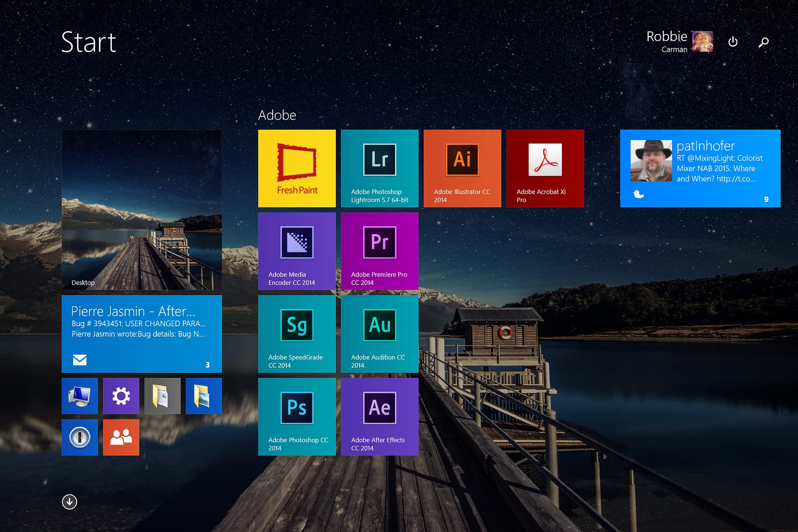Open the People tile
This screenshot has width=798, height=532.
coord(121,437)
